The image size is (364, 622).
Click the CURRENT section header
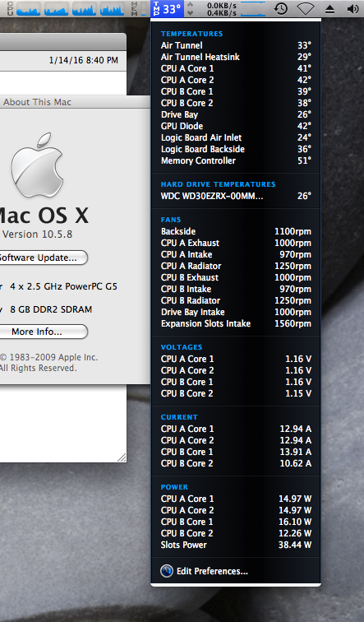tap(179, 417)
